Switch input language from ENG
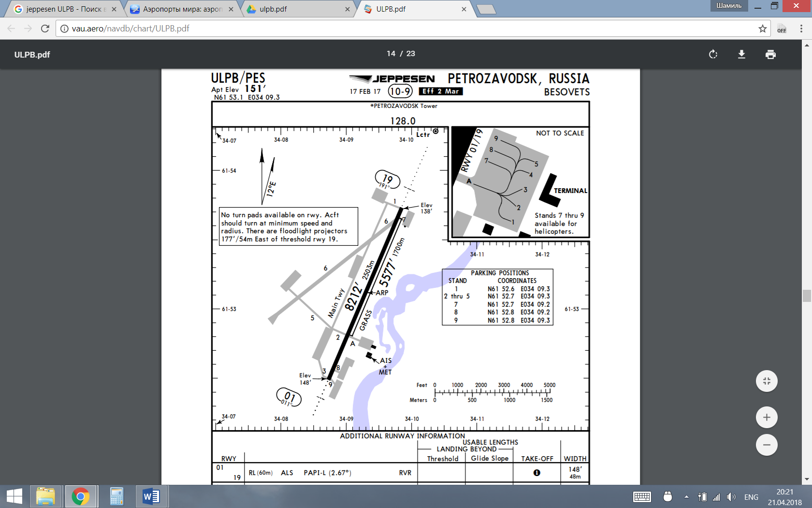Image resolution: width=812 pixels, height=508 pixels. (751, 497)
